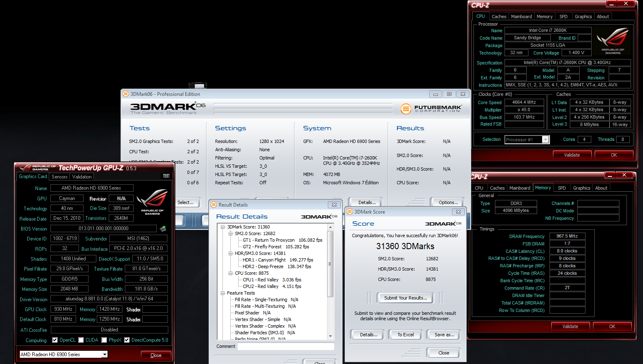
Task: Open CPU tab in lower CPU-Z window
Action: pyautogui.click(x=479, y=188)
